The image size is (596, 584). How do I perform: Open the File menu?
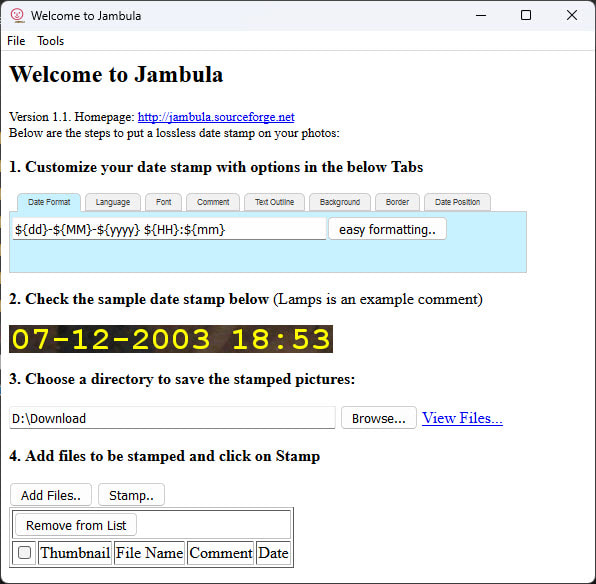16,41
